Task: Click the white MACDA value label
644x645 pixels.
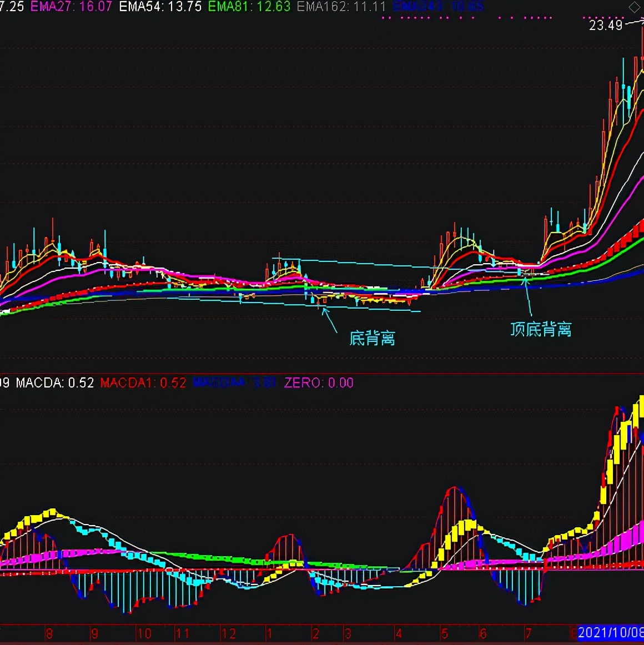Action: 55,382
